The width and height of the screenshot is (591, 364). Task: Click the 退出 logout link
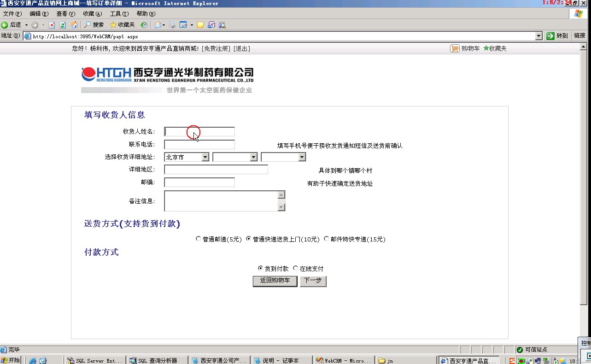point(242,48)
